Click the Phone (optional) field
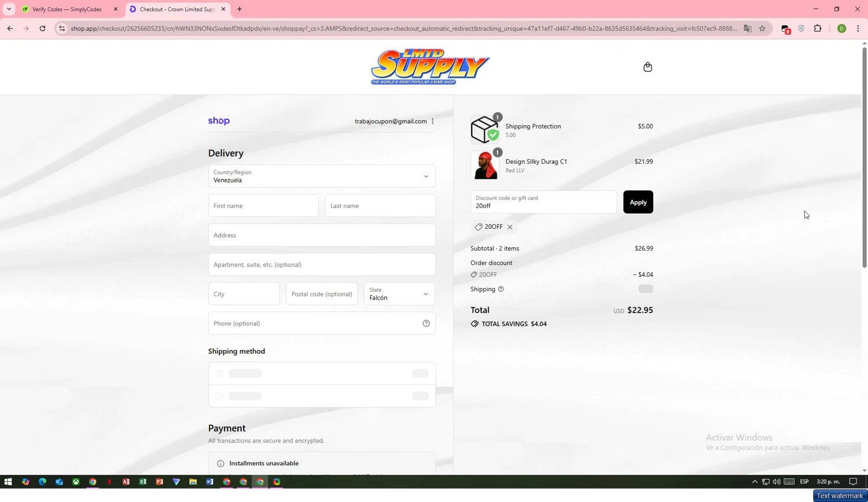Viewport: 868px width, 502px height. (x=322, y=324)
